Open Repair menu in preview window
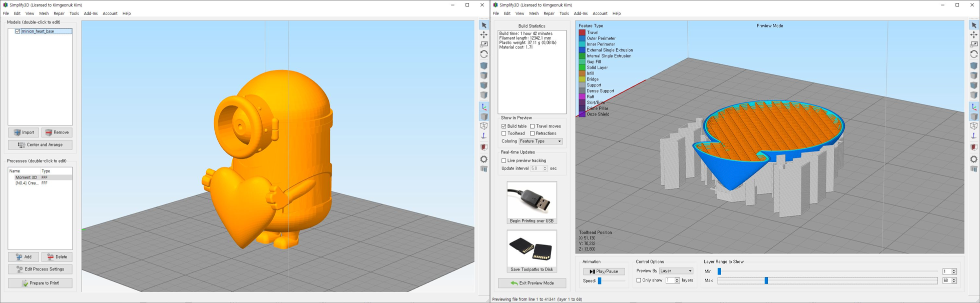The height and width of the screenshot is (303, 980). click(x=549, y=13)
